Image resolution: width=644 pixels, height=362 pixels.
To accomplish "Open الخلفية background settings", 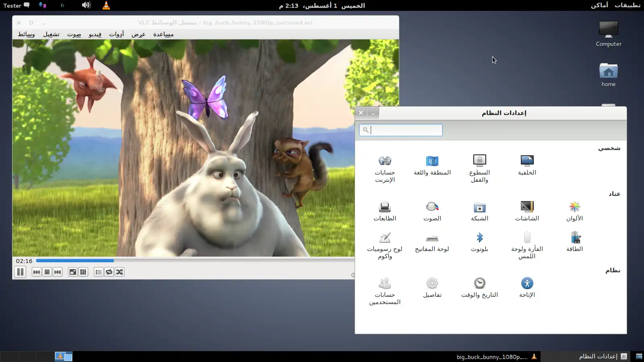I will coord(527,165).
